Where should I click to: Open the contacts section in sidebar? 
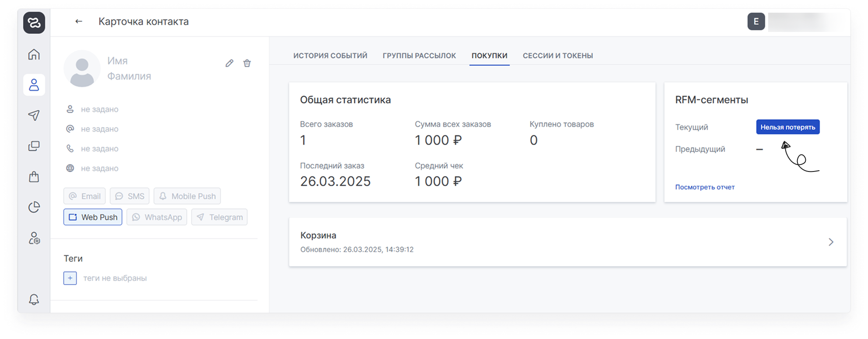coord(34,85)
